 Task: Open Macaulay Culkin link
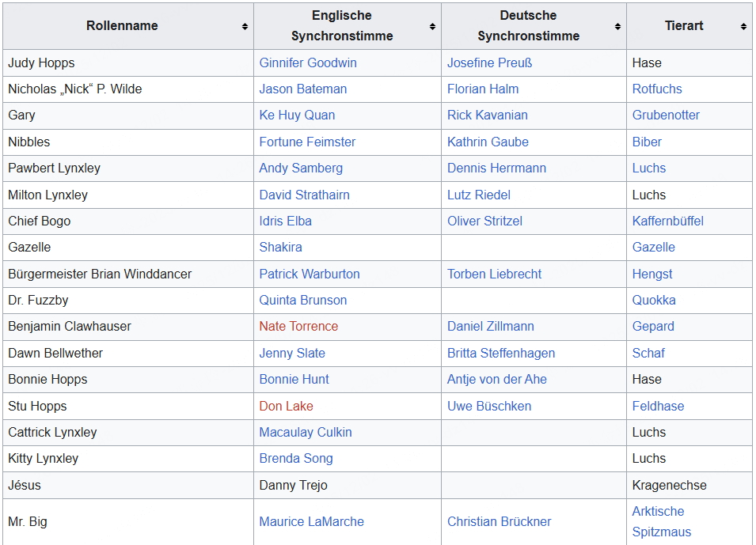pos(306,432)
